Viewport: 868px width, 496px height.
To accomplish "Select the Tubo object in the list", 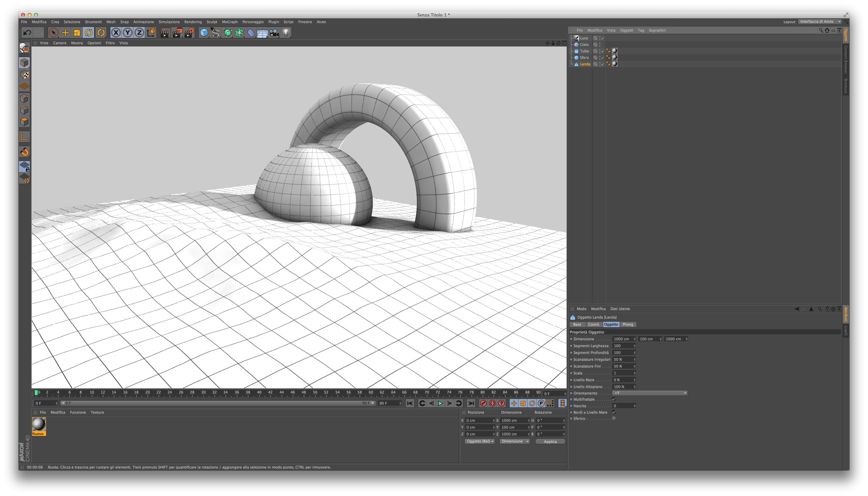I will click(x=584, y=51).
